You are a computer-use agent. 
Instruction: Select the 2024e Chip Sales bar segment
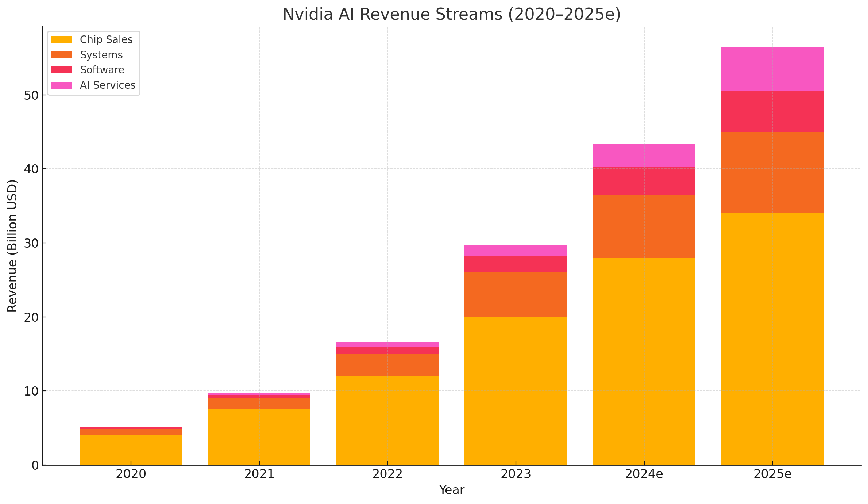644,361
